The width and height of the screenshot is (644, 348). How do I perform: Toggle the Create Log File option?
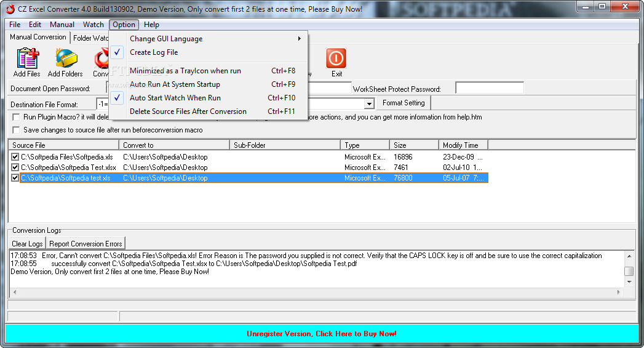click(209, 52)
